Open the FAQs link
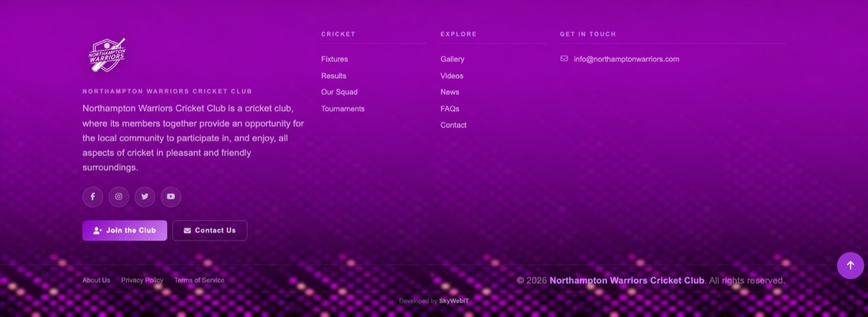The width and height of the screenshot is (868, 317). pyautogui.click(x=450, y=109)
